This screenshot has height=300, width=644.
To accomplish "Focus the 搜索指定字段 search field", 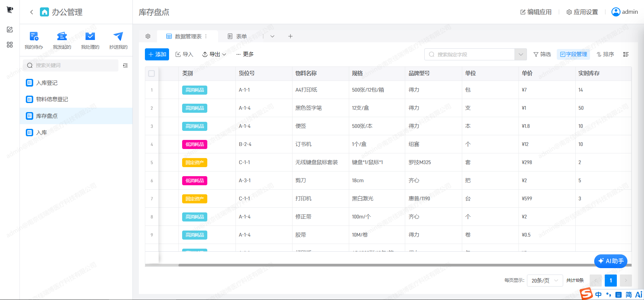I will [x=470, y=54].
